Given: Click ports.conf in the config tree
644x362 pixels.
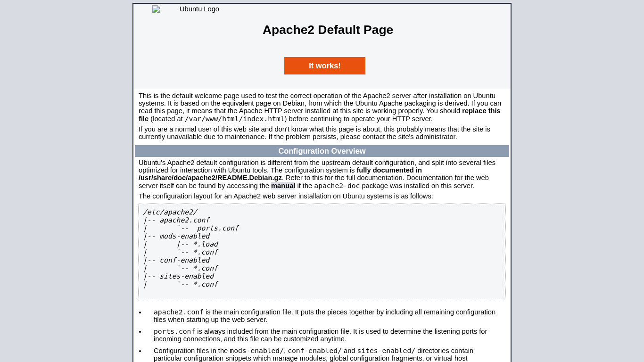Looking at the screenshot, I should click(x=218, y=228).
